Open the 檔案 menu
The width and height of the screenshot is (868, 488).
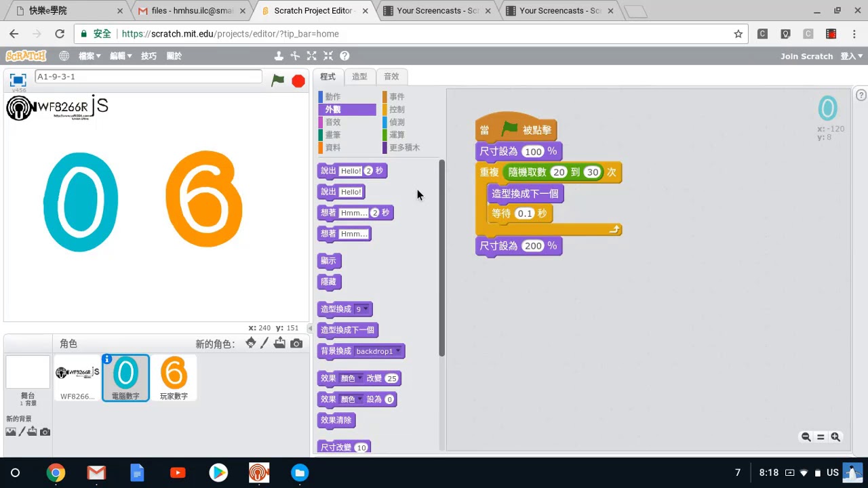(x=90, y=56)
